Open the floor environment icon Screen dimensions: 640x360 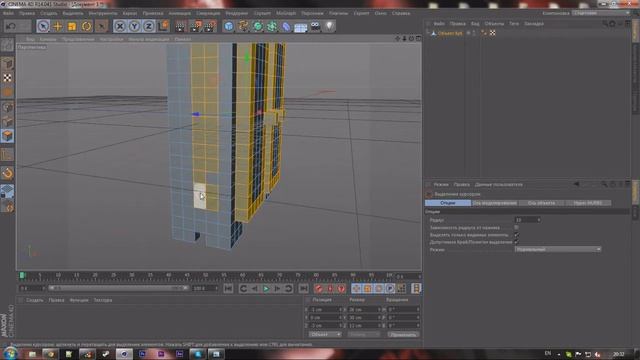(x=301, y=27)
